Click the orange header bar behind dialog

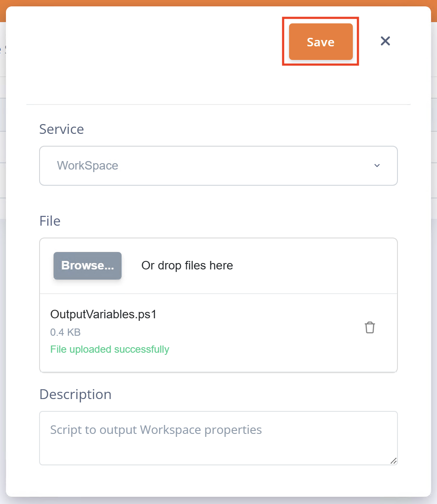[213, 3]
